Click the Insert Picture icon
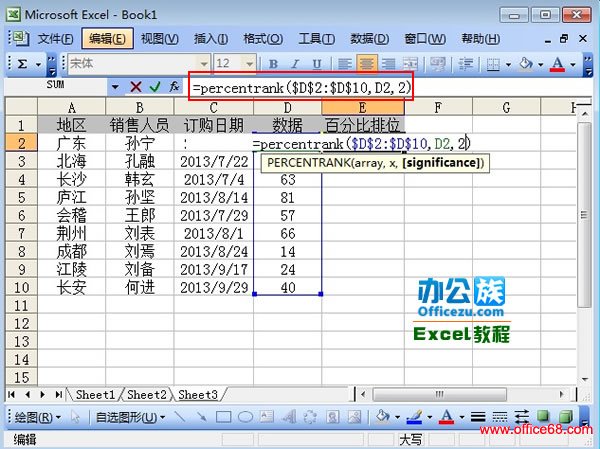600x449 pixels. (x=355, y=417)
